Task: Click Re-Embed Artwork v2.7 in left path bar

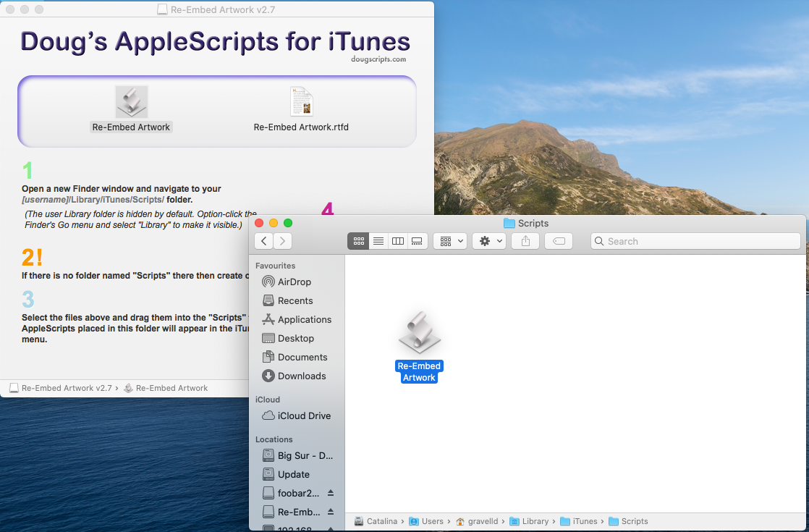Action: tap(61, 388)
